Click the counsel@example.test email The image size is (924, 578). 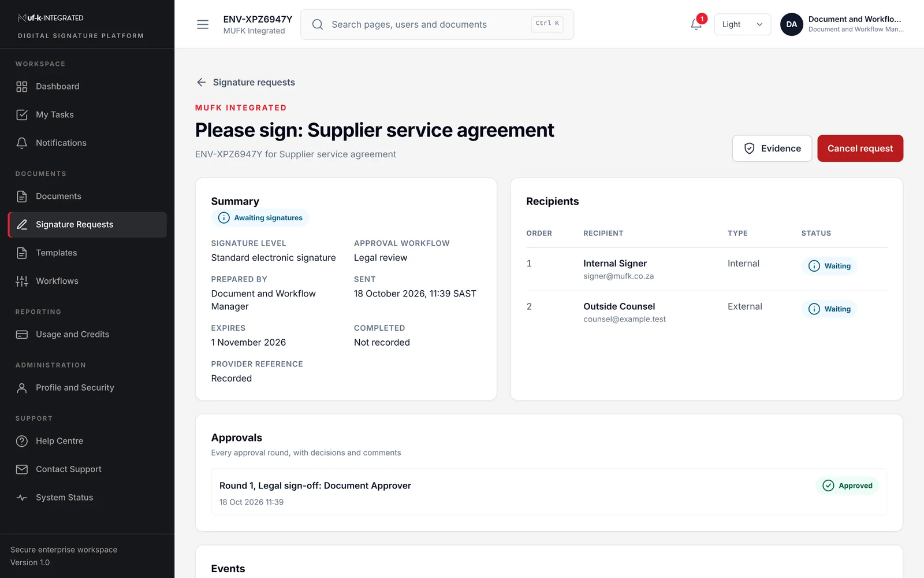click(624, 320)
